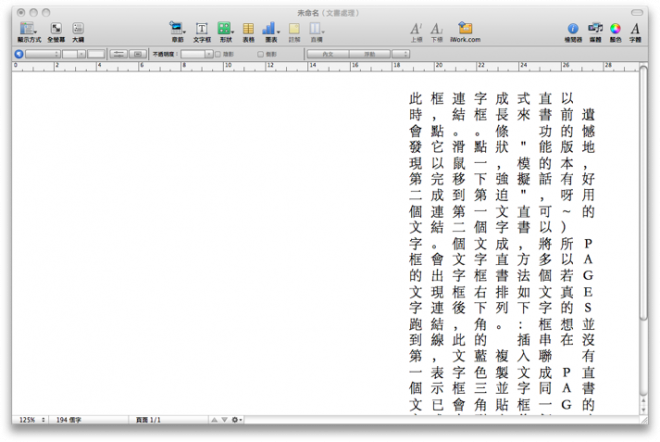
Task: Toggle the 倒影 reflection checkbox
Action: pos(260,53)
